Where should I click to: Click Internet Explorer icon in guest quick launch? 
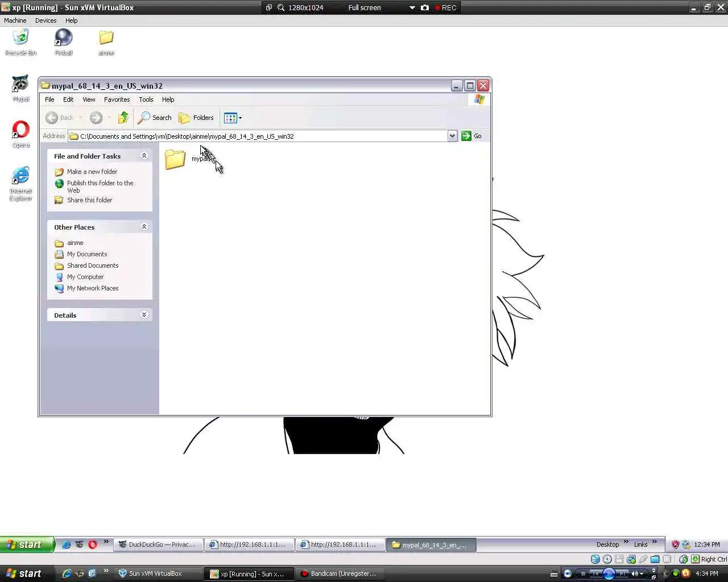point(67,544)
